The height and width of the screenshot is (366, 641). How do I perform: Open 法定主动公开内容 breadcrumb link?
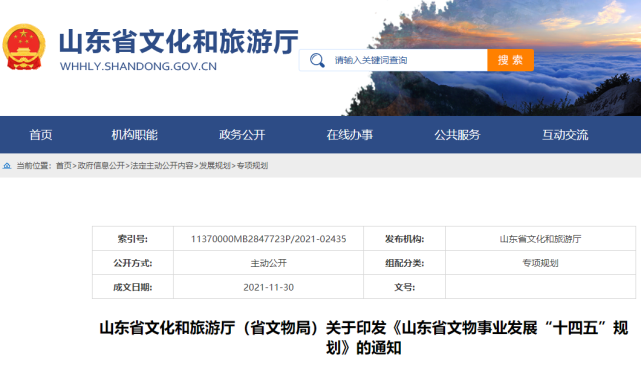162,166
